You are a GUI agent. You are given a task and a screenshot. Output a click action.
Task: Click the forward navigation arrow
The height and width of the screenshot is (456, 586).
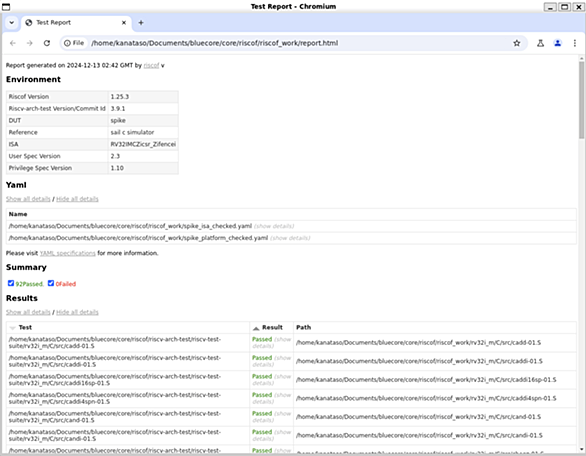pyautogui.click(x=30, y=43)
